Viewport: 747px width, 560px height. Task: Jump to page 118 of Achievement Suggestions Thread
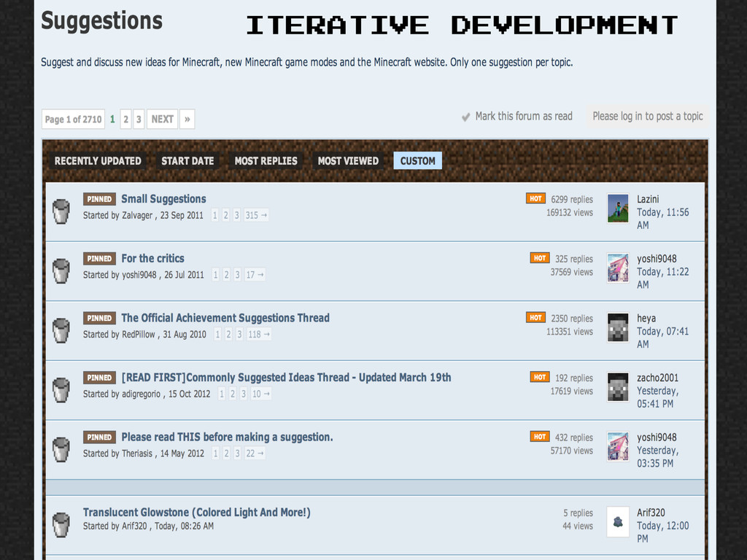pyautogui.click(x=259, y=334)
